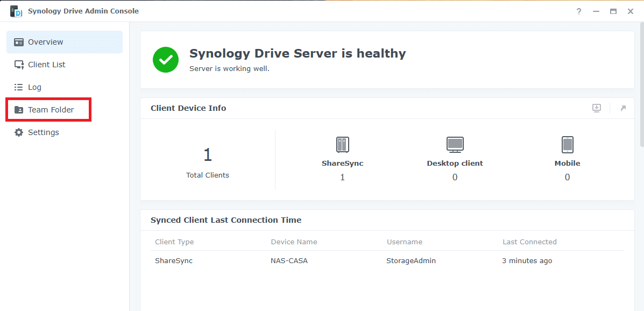Click the green healthy checkmark icon
644x311 pixels.
166,60
